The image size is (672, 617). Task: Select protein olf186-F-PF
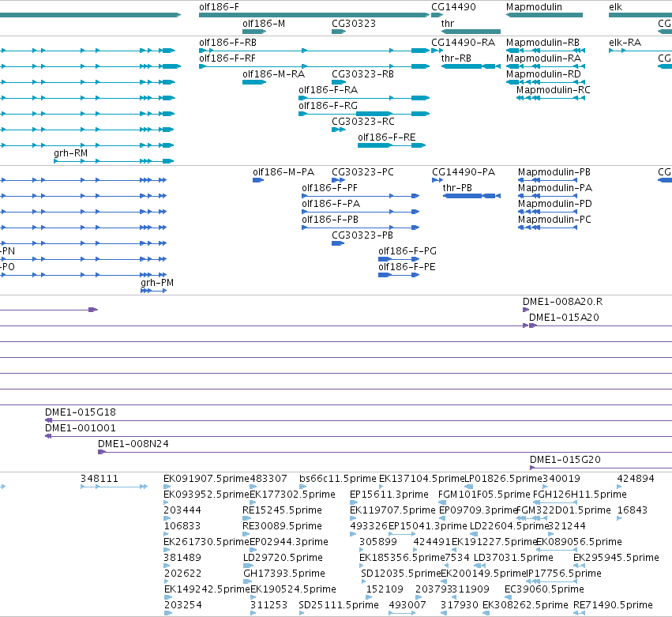[360, 196]
